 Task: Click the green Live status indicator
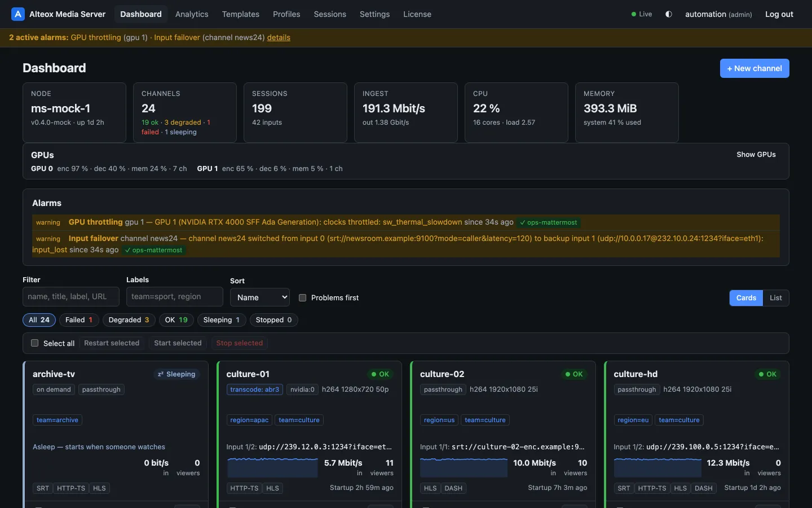coord(642,14)
